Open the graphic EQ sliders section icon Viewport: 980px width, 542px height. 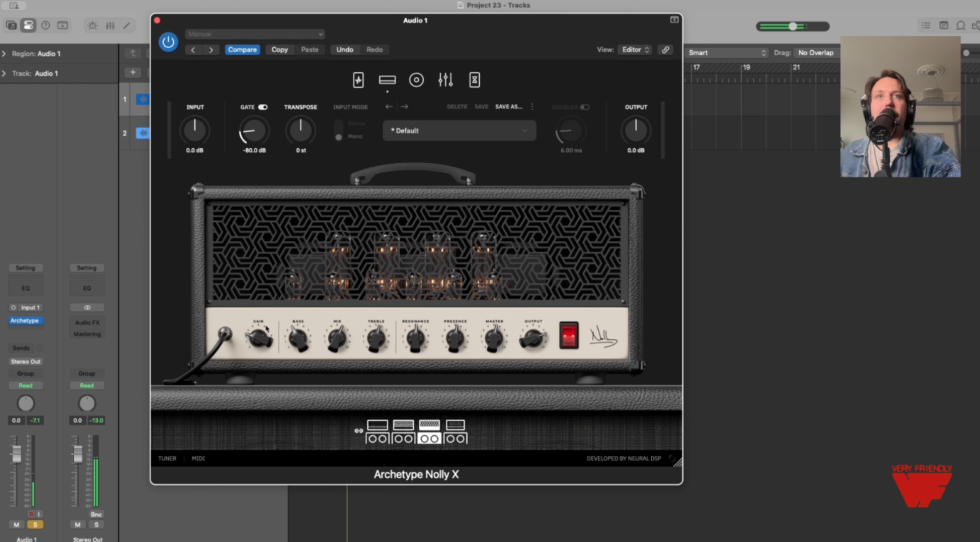(x=445, y=80)
